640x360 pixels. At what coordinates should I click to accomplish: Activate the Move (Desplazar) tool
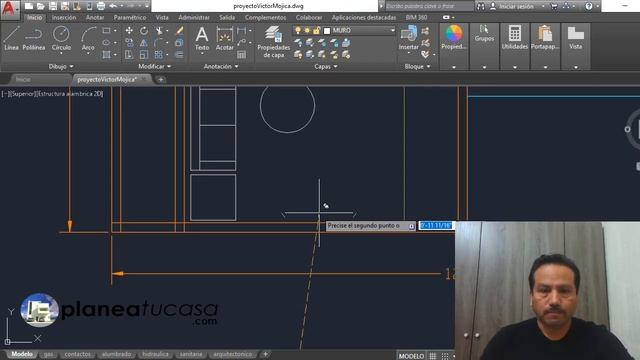click(129, 31)
